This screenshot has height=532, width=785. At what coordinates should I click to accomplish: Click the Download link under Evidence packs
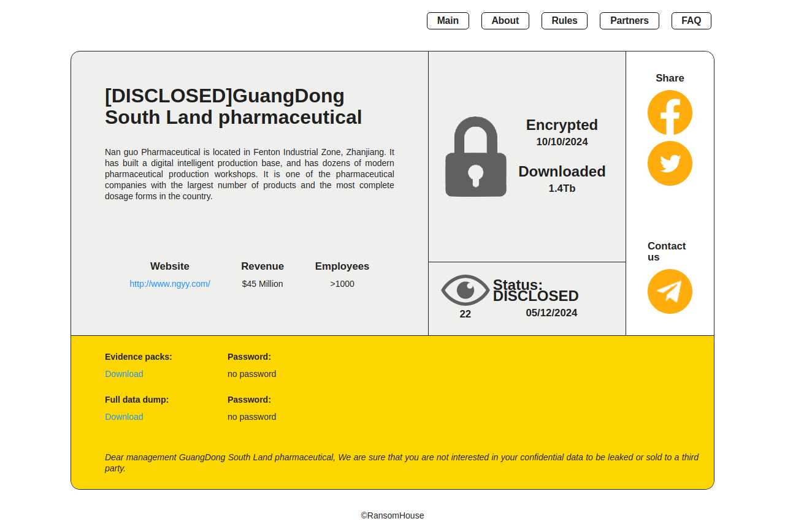coord(124,374)
